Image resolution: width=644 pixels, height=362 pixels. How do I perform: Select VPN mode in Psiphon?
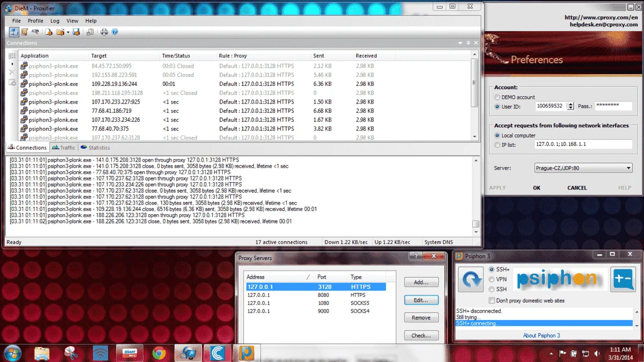click(x=491, y=279)
